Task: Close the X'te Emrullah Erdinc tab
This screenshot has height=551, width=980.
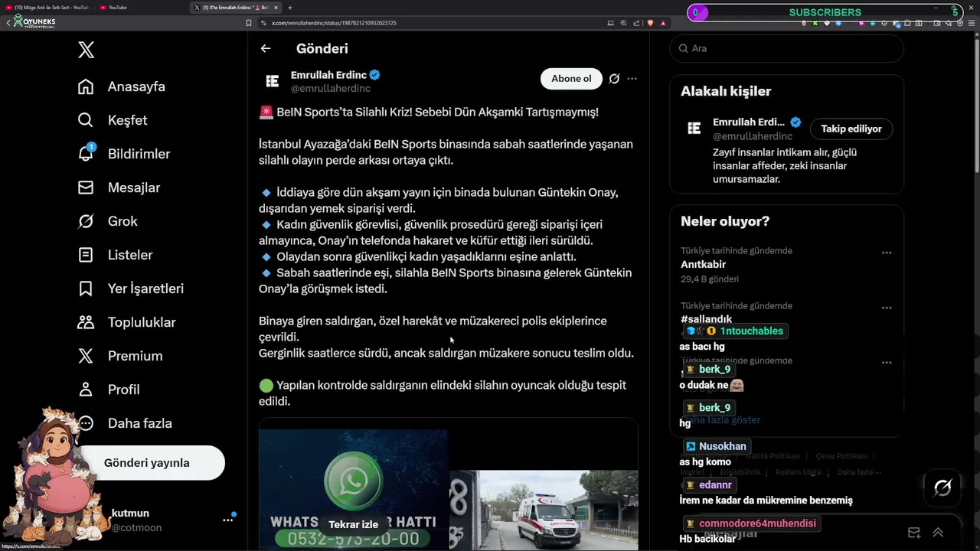Action: click(x=276, y=8)
